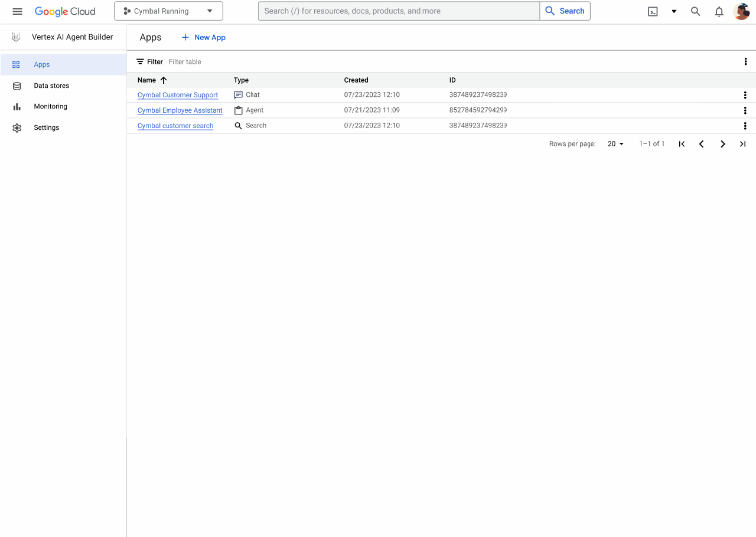Create a New App
Screen dimensions: 756x537
pos(203,37)
